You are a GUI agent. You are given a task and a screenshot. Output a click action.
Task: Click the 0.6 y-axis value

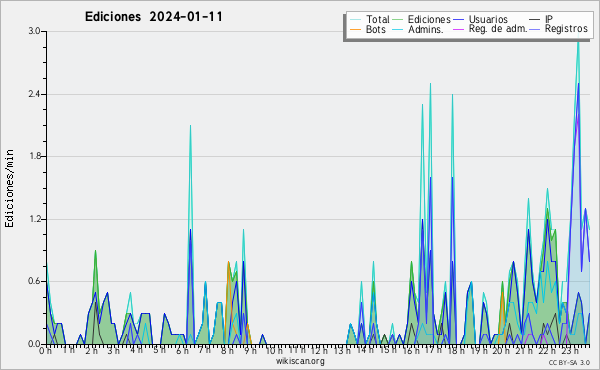click(x=34, y=281)
